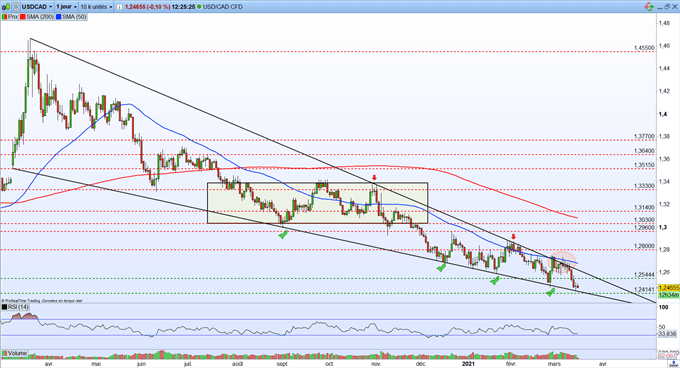Click the 1,28000 level label

(644, 246)
